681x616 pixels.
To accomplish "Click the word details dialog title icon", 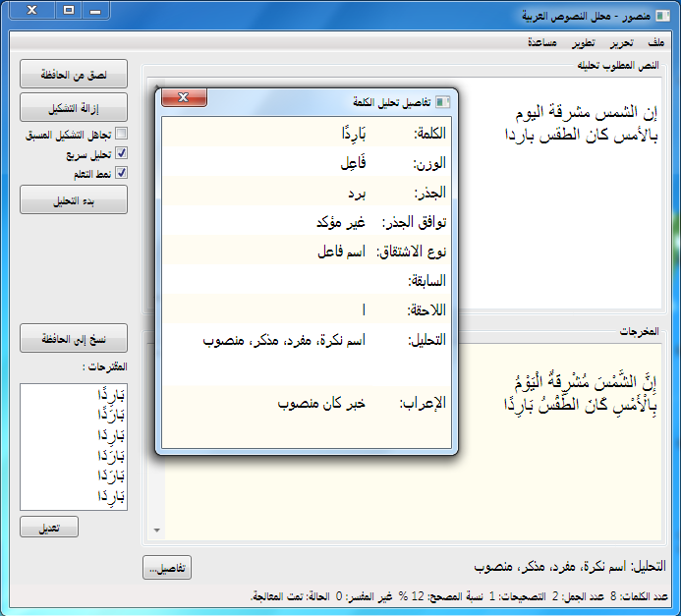I will pyautogui.click(x=443, y=102).
